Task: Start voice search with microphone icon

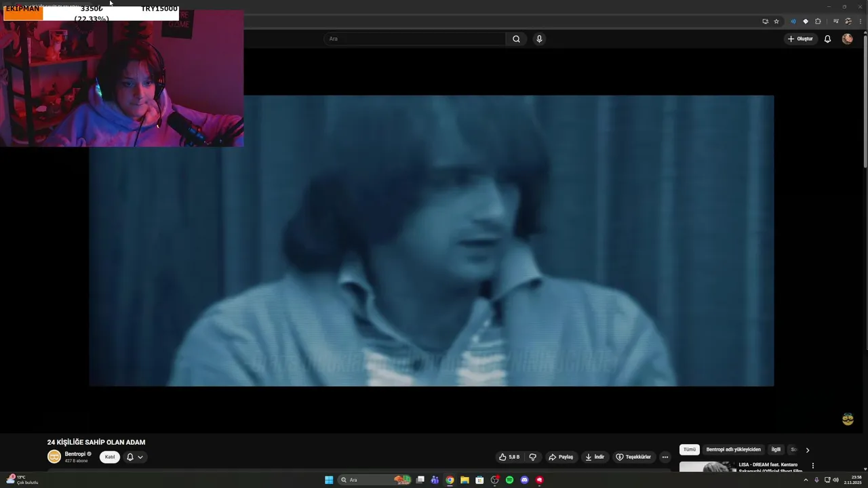Action: pos(539,39)
